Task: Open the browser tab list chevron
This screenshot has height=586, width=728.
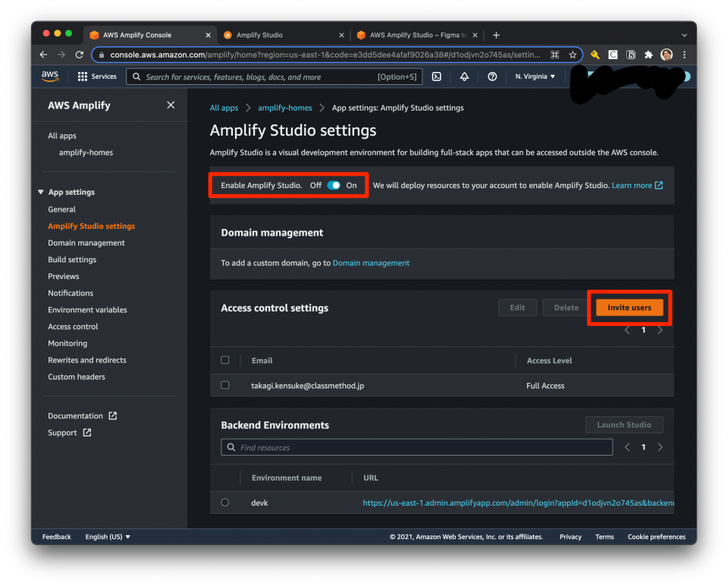Action: [x=684, y=36]
